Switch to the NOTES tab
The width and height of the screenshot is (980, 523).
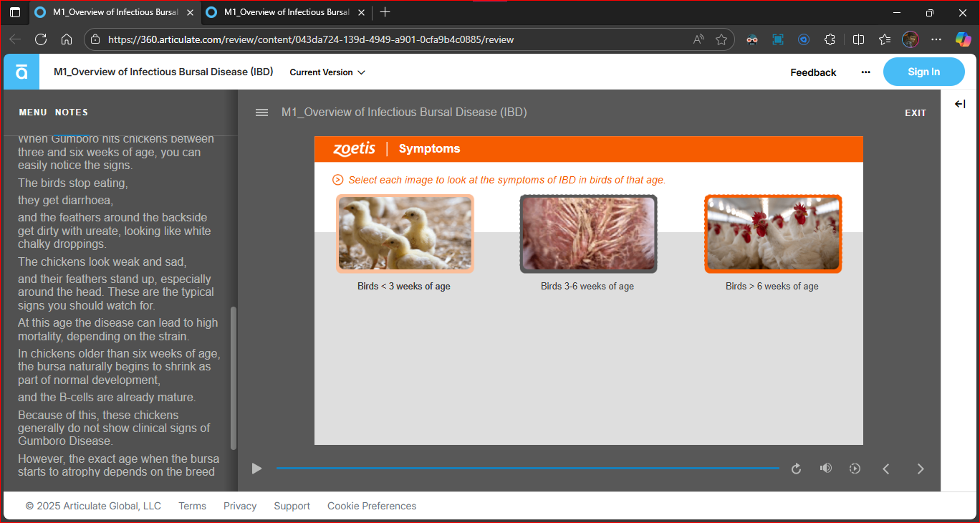pyautogui.click(x=72, y=112)
